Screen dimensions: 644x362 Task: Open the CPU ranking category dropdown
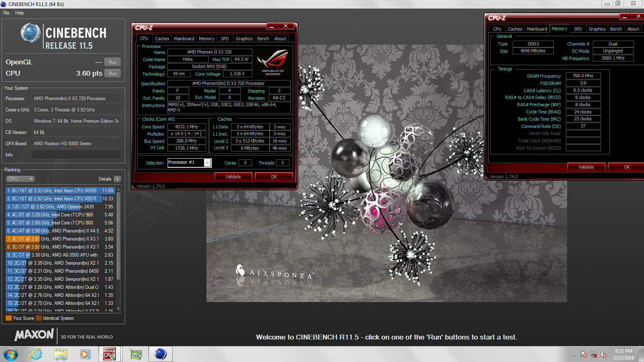point(20,179)
